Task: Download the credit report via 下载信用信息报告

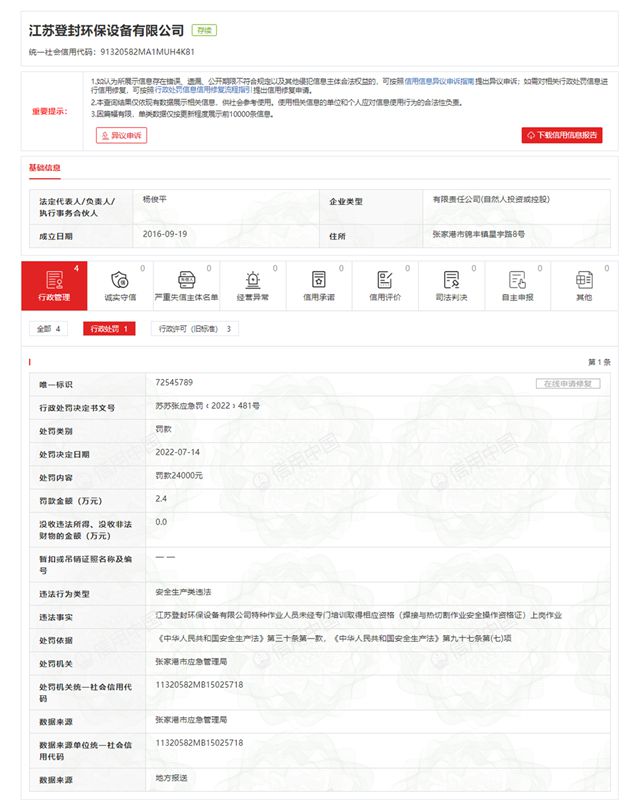Action: coord(562,135)
